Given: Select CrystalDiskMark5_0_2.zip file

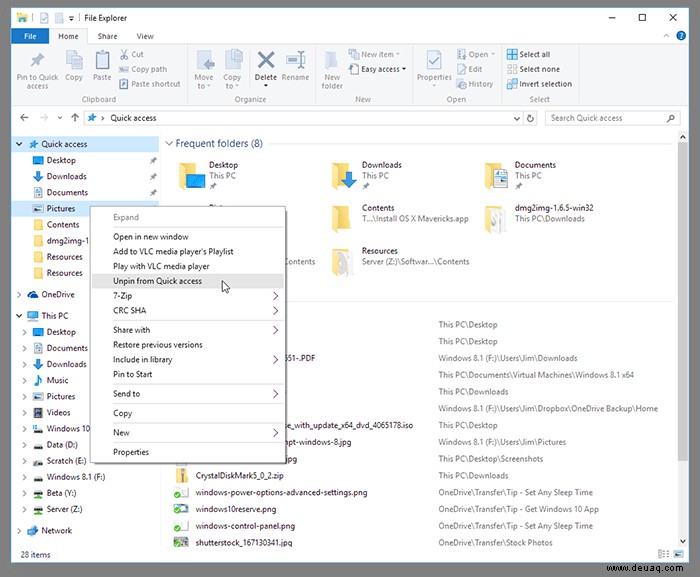Looking at the screenshot, I should point(239,476).
